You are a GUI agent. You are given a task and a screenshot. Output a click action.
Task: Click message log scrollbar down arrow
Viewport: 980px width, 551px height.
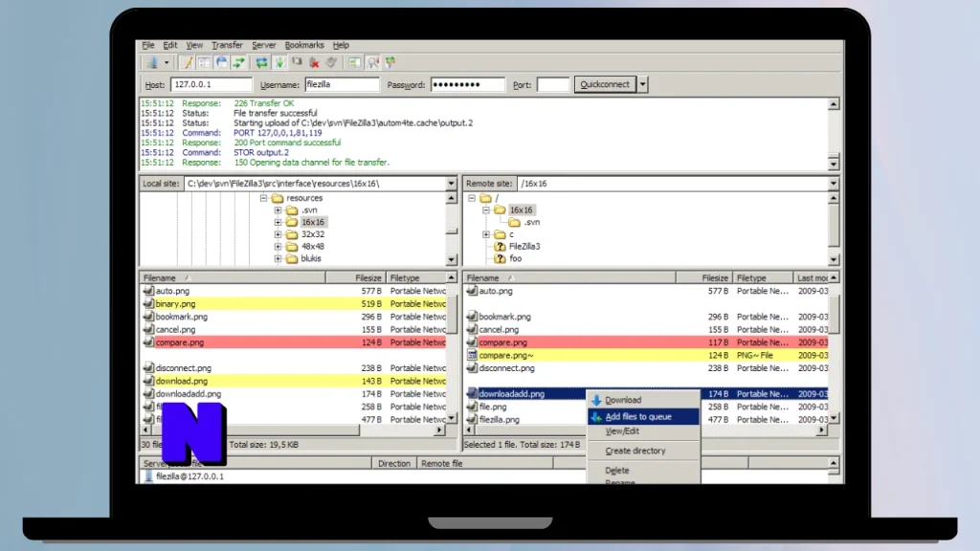click(x=834, y=165)
